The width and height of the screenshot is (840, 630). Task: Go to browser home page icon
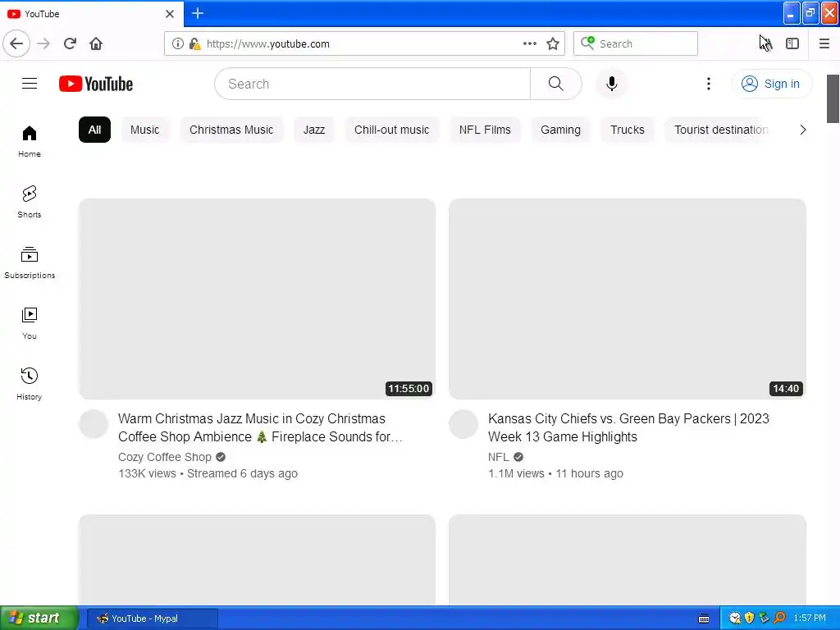point(96,43)
